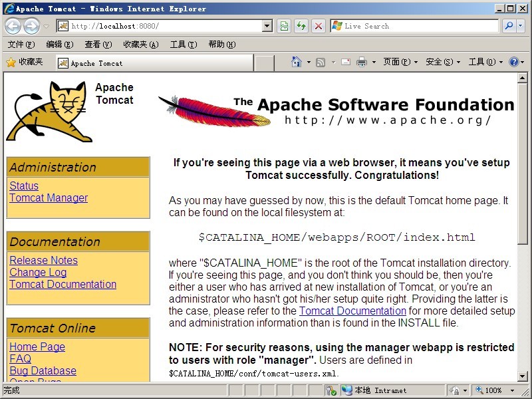Click the Compatibility View icon

click(x=284, y=26)
